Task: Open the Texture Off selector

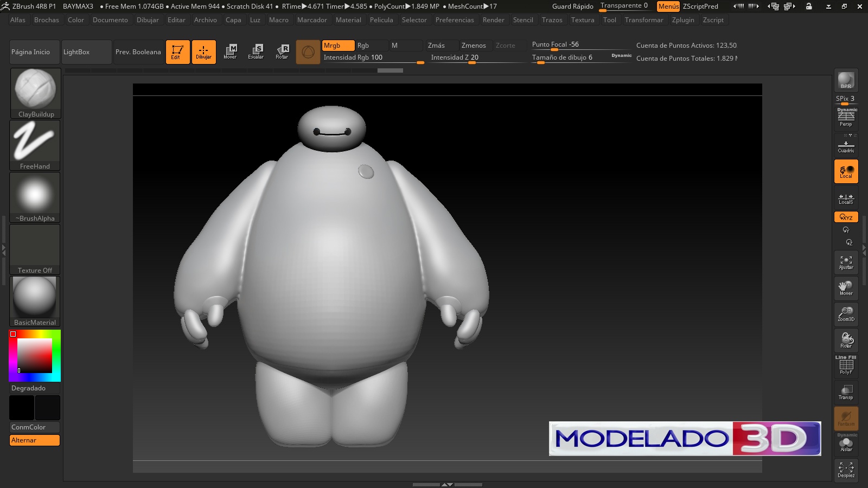Action: pos(35,249)
